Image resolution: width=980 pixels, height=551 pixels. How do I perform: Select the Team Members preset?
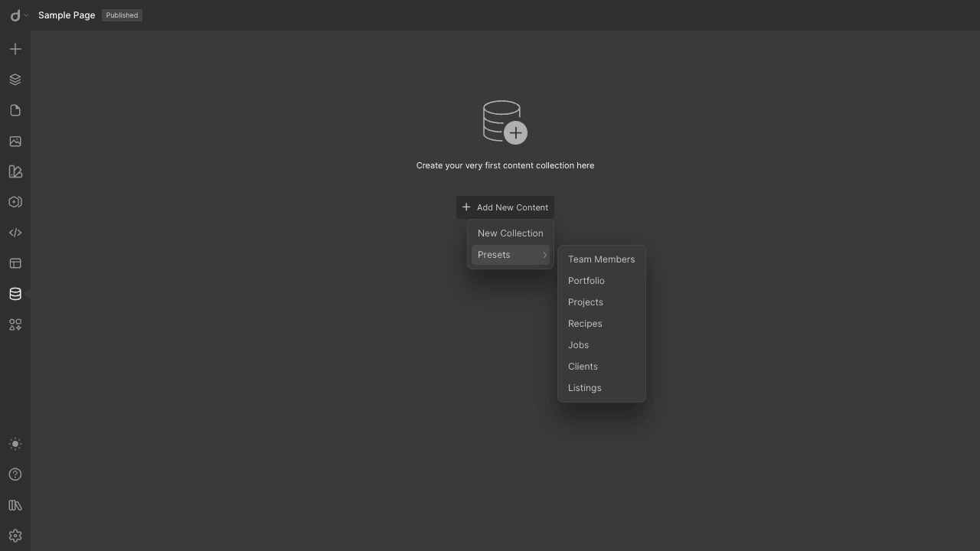pos(602,259)
